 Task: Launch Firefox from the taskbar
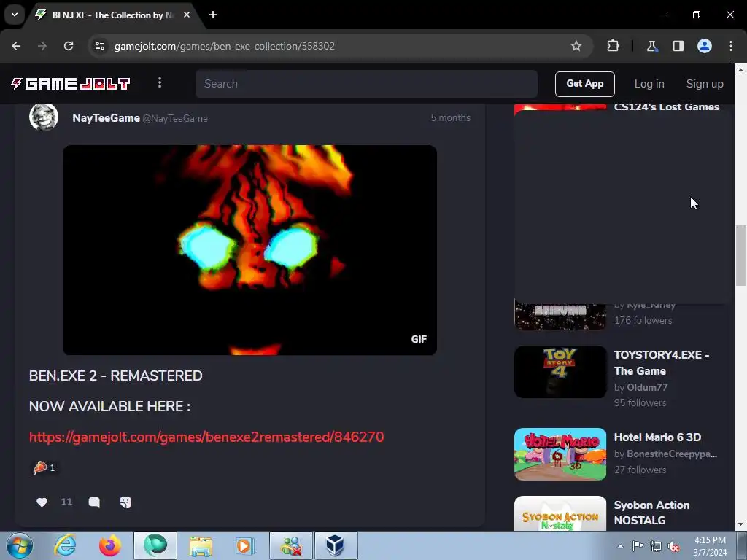click(110, 545)
